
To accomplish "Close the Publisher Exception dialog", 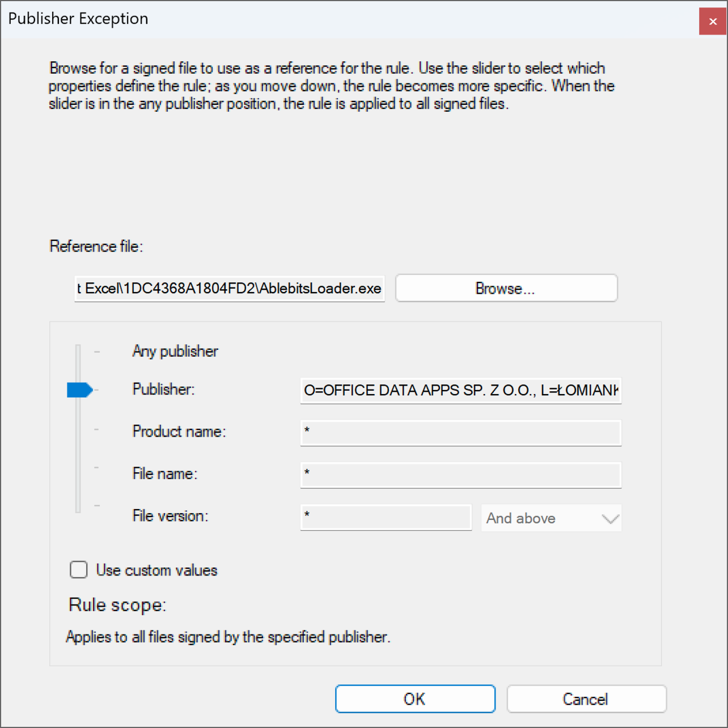I will pos(712,21).
